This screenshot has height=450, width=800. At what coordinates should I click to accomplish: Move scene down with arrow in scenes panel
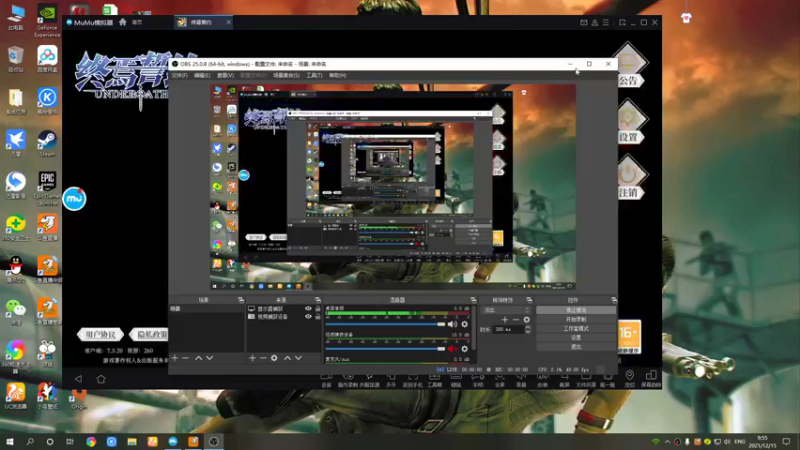click(209, 358)
